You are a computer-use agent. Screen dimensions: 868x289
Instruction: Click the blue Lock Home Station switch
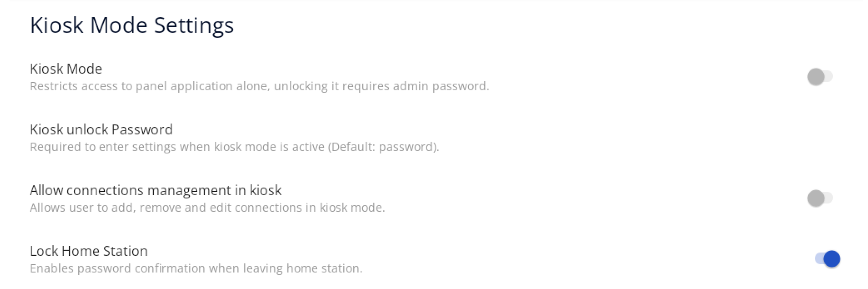tap(827, 259)
